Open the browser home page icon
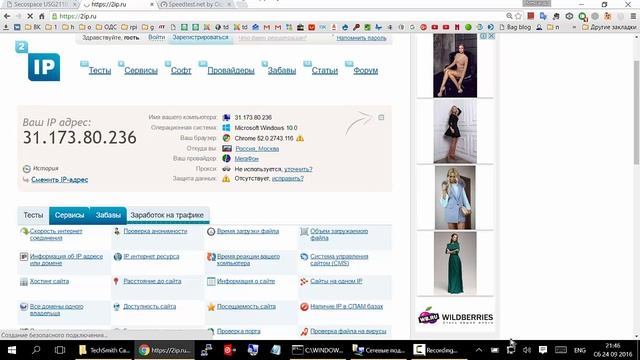Image resolution: width=640 pixels, height=360 pixels. [42, 16]
